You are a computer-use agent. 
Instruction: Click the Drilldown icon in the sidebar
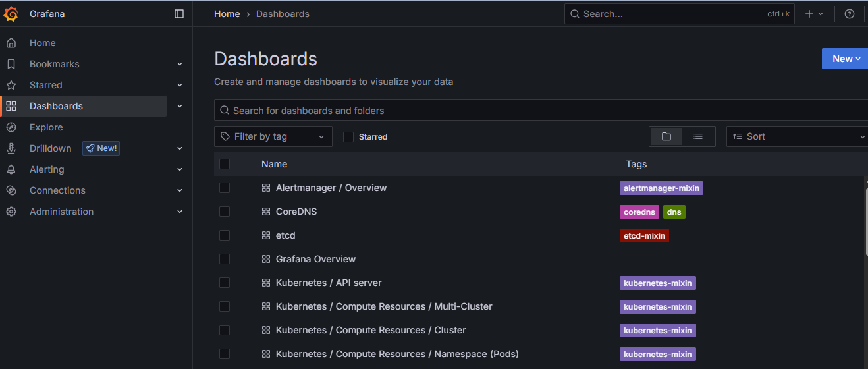click(11, 148)
